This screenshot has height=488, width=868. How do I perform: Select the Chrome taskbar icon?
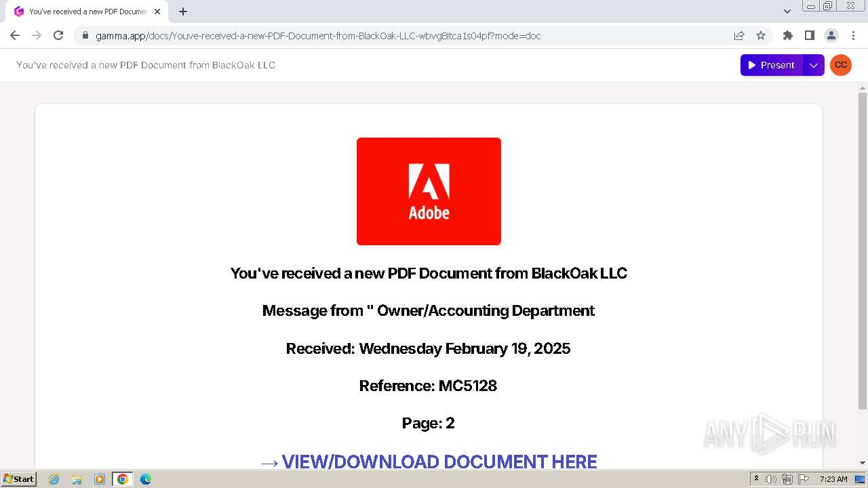point(123,479)
